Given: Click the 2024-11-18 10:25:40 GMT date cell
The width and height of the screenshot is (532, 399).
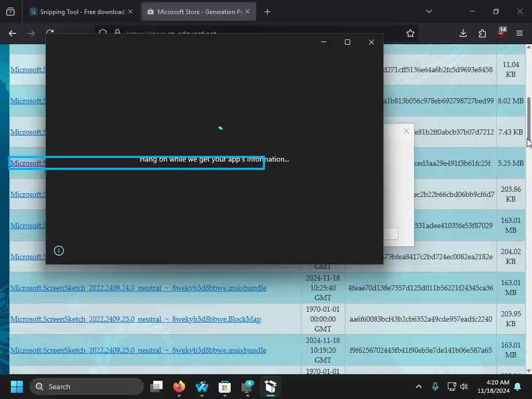Looking at the screenshot, I should coord(323,288).
